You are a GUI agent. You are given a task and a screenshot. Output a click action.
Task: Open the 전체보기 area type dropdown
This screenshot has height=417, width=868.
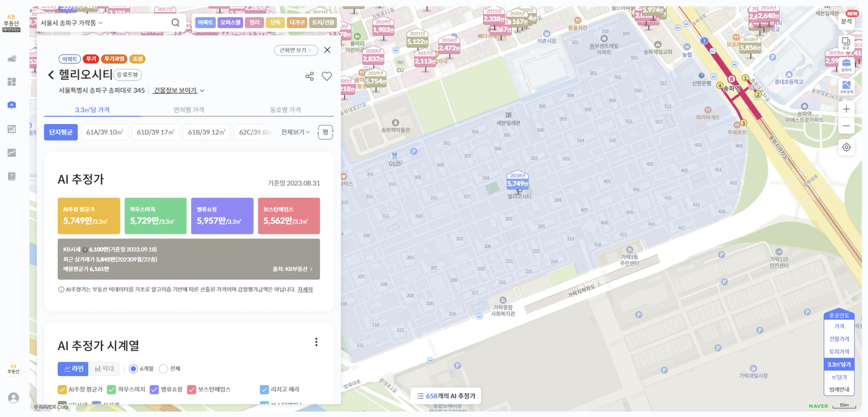295,132
